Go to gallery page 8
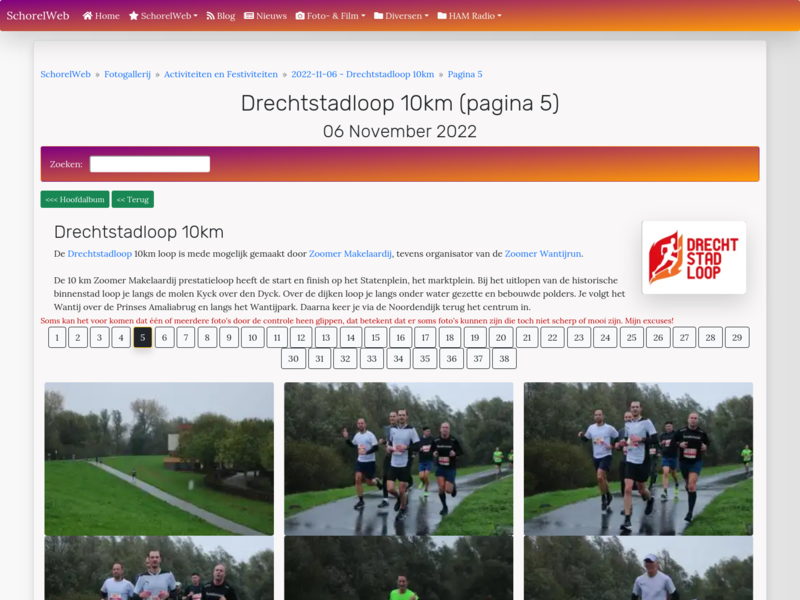 207,337
